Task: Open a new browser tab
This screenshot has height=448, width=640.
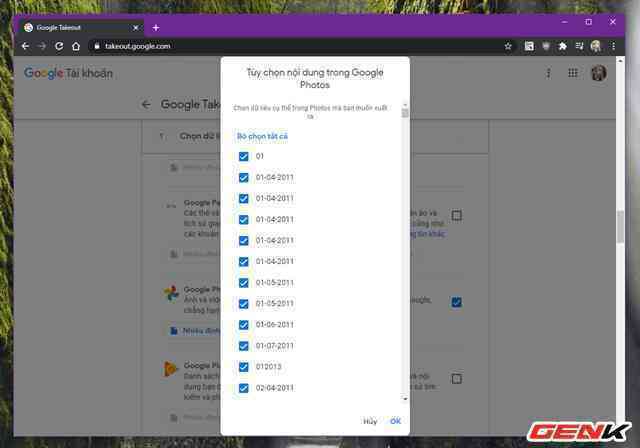Action: [x=156, y=28]
